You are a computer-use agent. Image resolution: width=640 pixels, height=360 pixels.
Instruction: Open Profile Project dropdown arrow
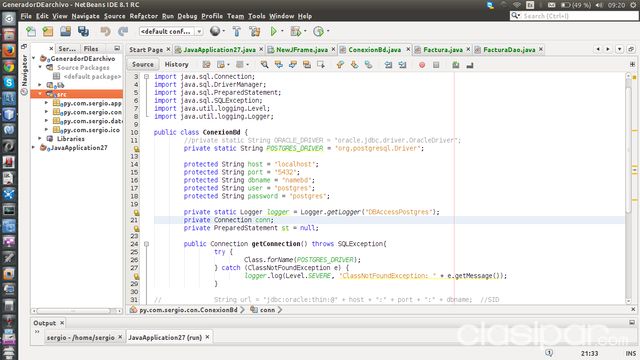coord(328,31)
